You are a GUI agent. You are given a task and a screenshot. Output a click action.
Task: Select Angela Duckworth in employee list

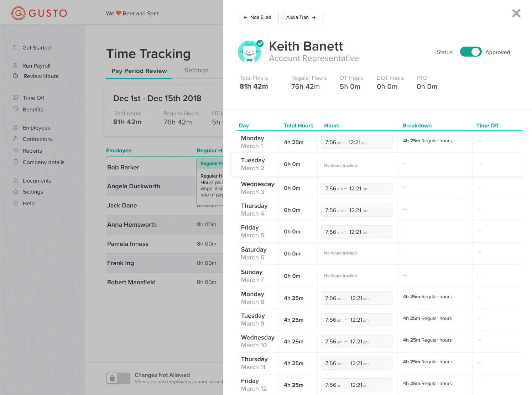(134, 186)
